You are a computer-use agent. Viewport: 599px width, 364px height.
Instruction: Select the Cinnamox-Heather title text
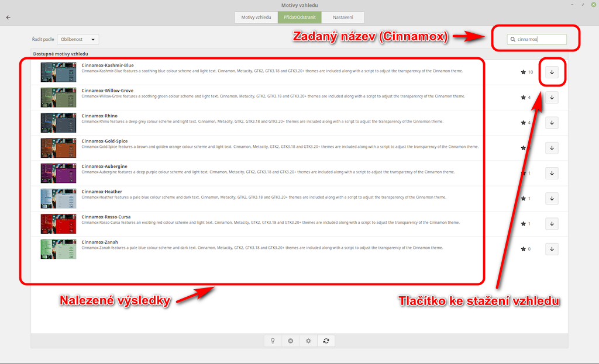point(102,192)
